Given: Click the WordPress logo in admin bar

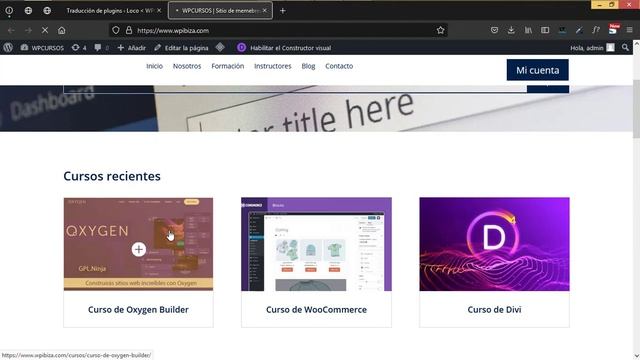Looking at the screenshot, I should tap(8, 48).
